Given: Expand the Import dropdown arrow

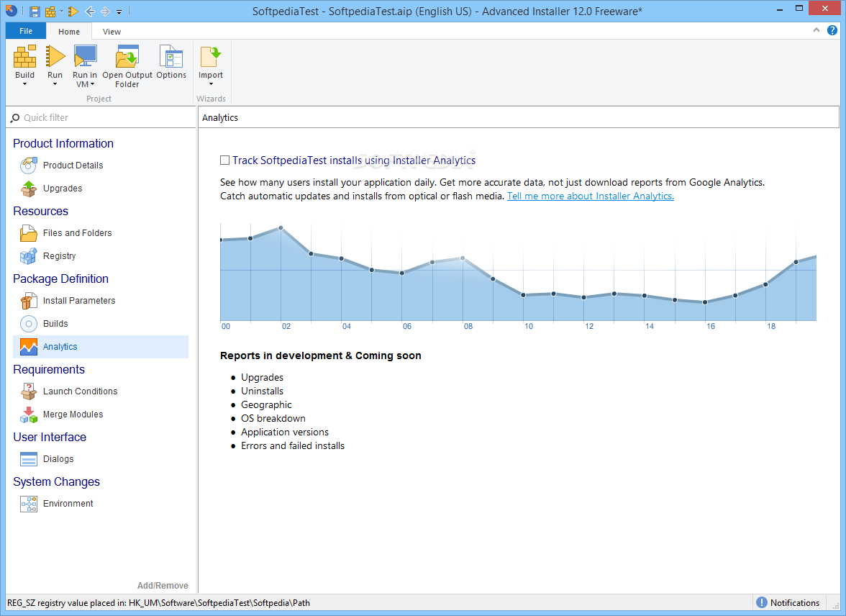Looking at the screenshot, I should (211, 84).
